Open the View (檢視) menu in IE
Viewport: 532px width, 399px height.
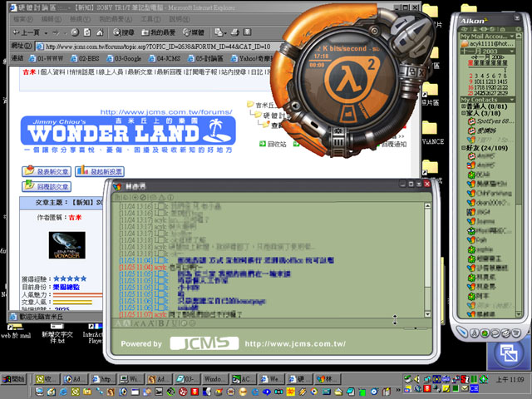(x=80, y=19)
